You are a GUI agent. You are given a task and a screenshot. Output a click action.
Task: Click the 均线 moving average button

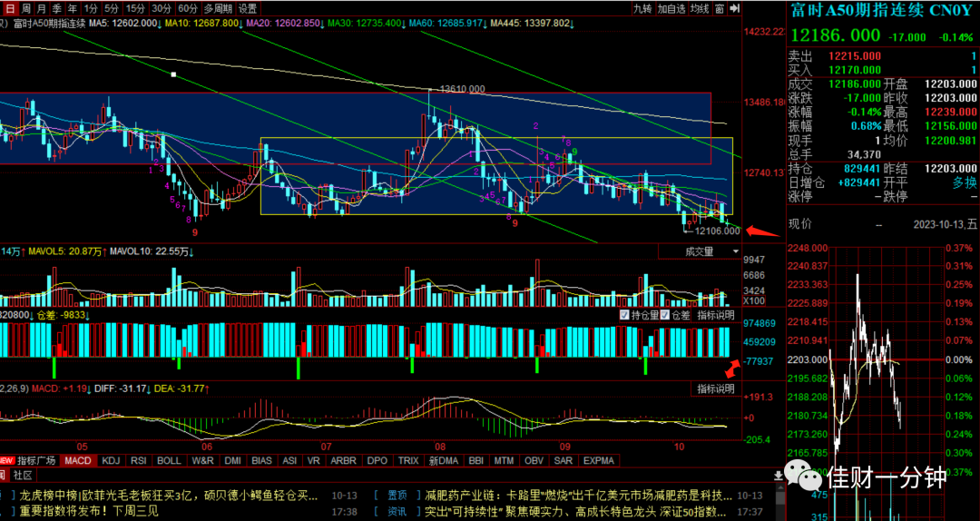pyautogui.click(x=700, y=9)
